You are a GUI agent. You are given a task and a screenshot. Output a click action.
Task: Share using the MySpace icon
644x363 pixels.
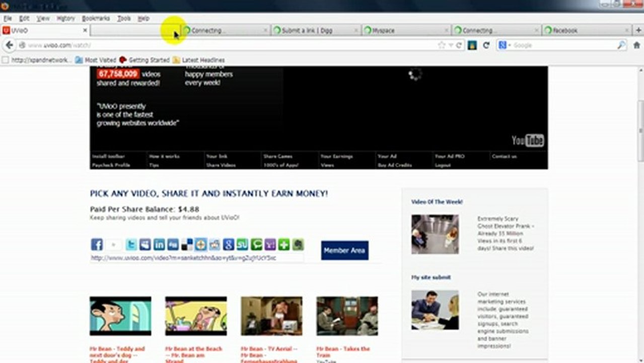tap(145, 245)
